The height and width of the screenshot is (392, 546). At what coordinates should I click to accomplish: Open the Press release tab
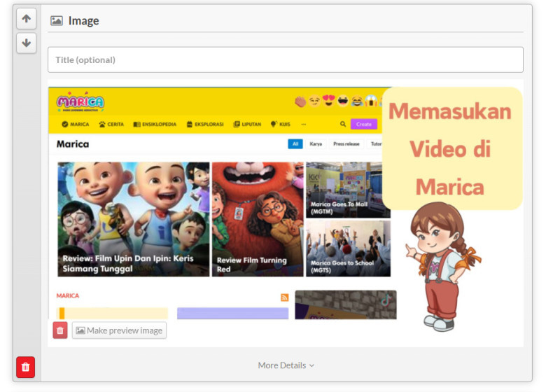tap(346, 144)
